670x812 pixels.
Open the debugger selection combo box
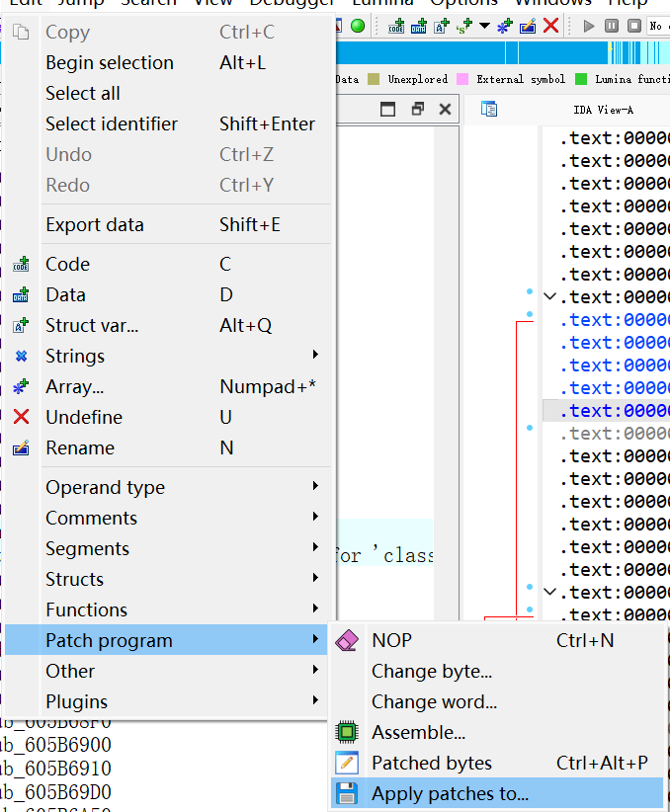click(658, 26)
